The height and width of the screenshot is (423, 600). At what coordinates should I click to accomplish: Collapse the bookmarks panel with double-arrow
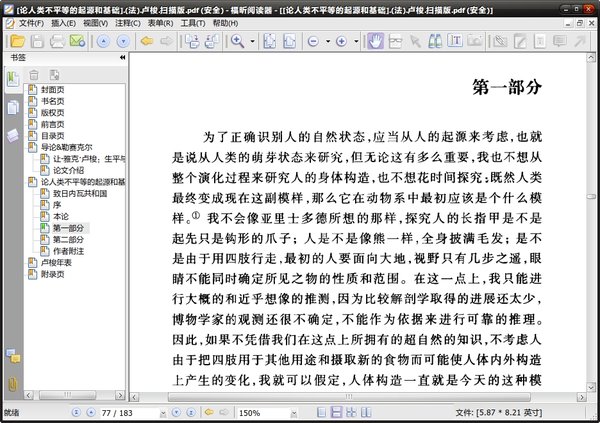(122, 58)
